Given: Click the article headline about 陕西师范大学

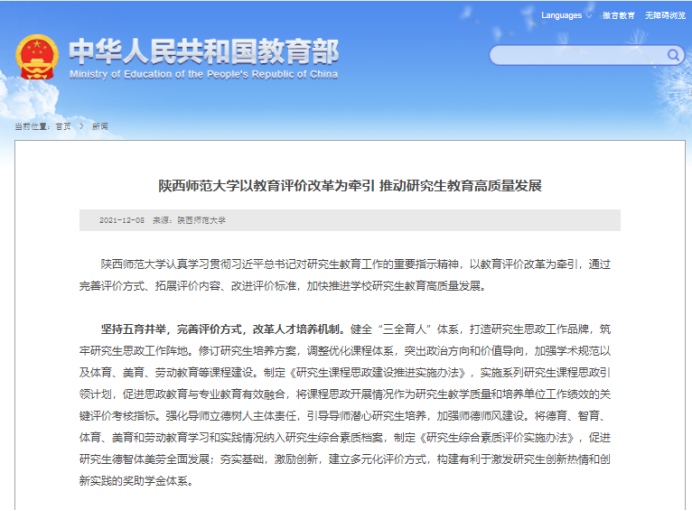Looking at the screenshot, I should click(350, 186).
